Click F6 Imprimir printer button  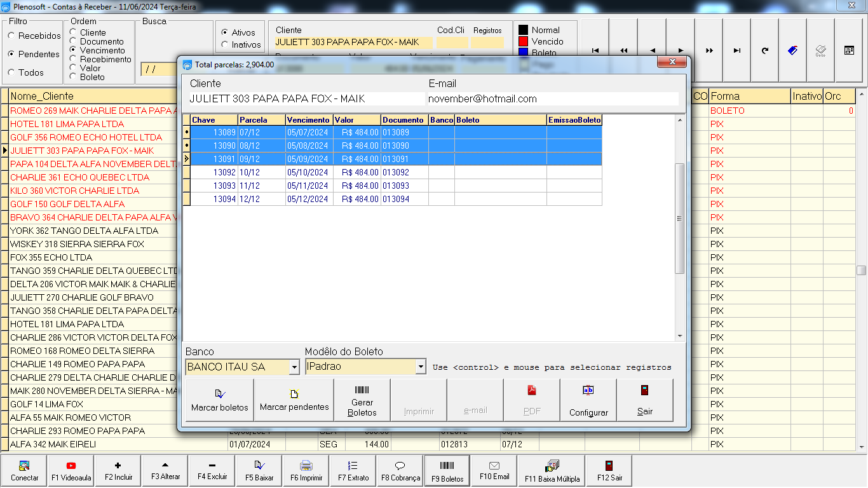(306, 471)
